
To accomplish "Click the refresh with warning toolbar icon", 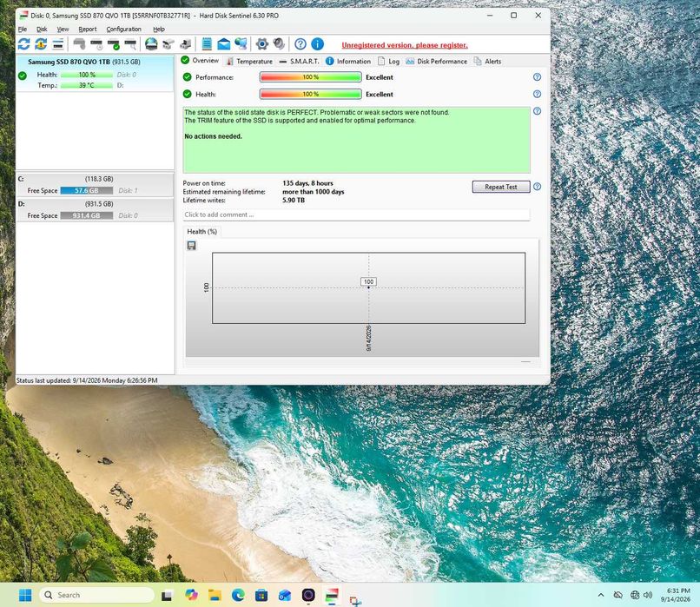I will tap(41, 43).
